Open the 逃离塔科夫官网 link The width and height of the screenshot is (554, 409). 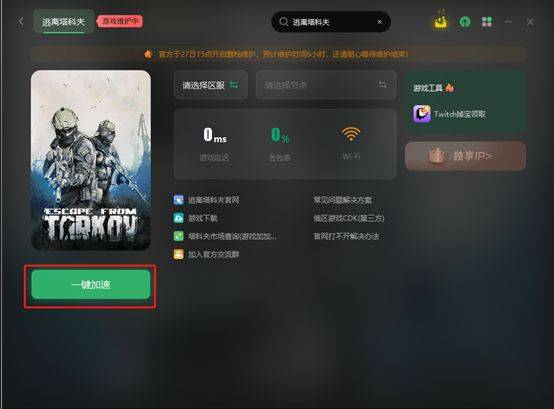point(213,200)
